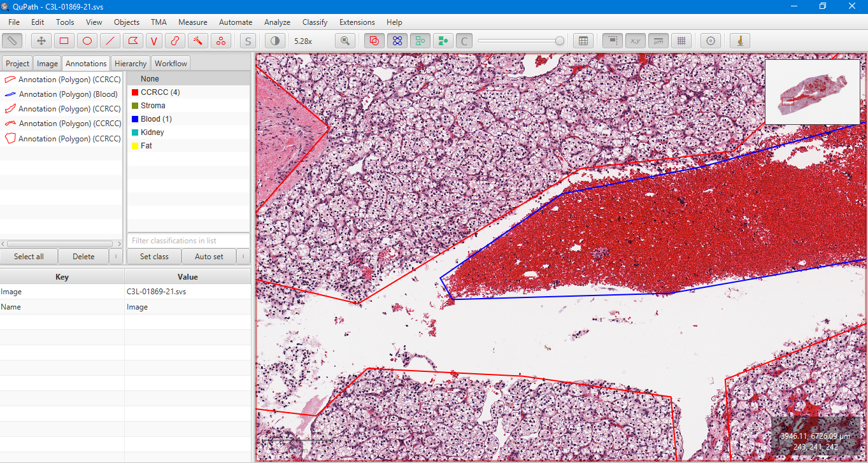
Task: Select the Polygon annotation tool
Action: coord(132,40)
